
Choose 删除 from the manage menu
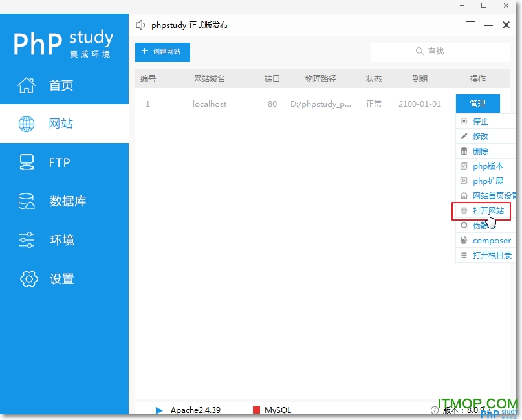click(486, 151)
